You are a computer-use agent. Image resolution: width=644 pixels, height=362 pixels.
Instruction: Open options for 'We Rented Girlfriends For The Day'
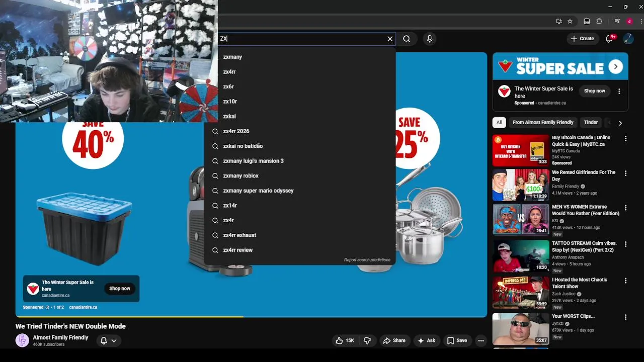[626, 173]
